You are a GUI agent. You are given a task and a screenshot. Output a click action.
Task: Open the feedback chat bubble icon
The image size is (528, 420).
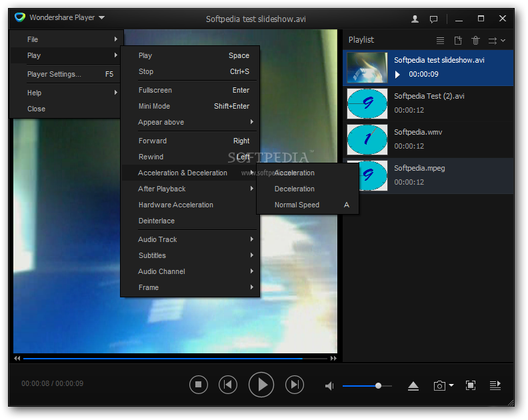coord(434,19)
